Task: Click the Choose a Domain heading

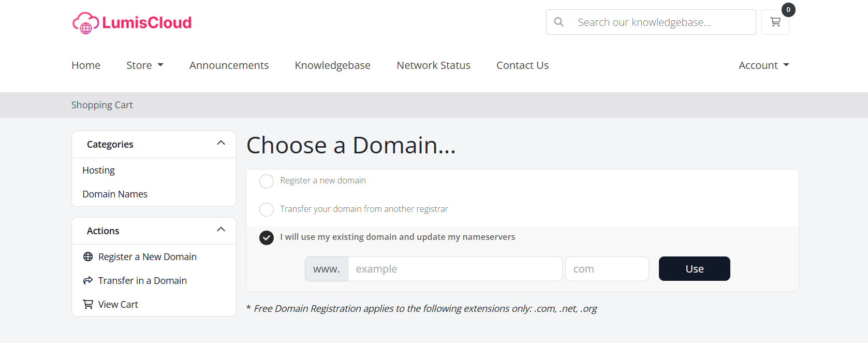Action: point(351,145)
